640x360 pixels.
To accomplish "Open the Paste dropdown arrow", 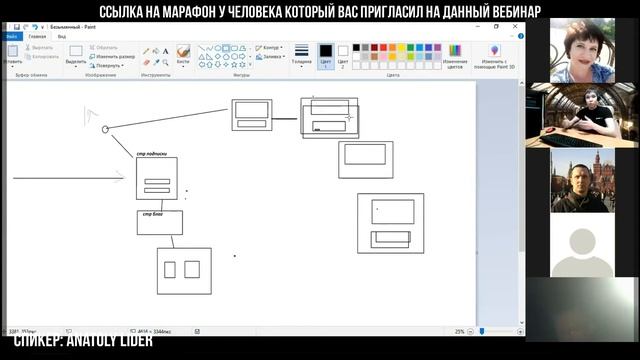I will coord(13,66).
